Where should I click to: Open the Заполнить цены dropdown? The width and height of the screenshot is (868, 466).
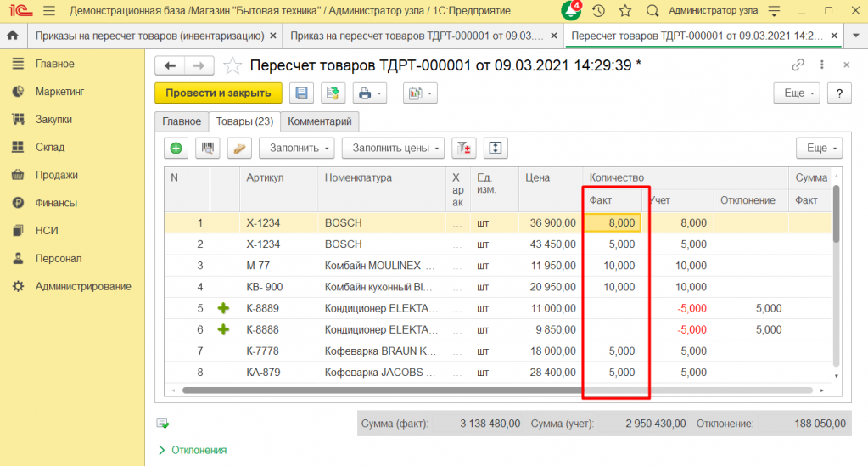click(x=393, y=148)
